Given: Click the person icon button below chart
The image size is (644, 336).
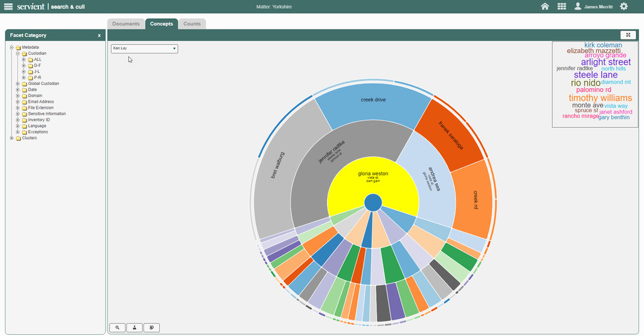Looking at the screenshot, I should tap(135, 327).
